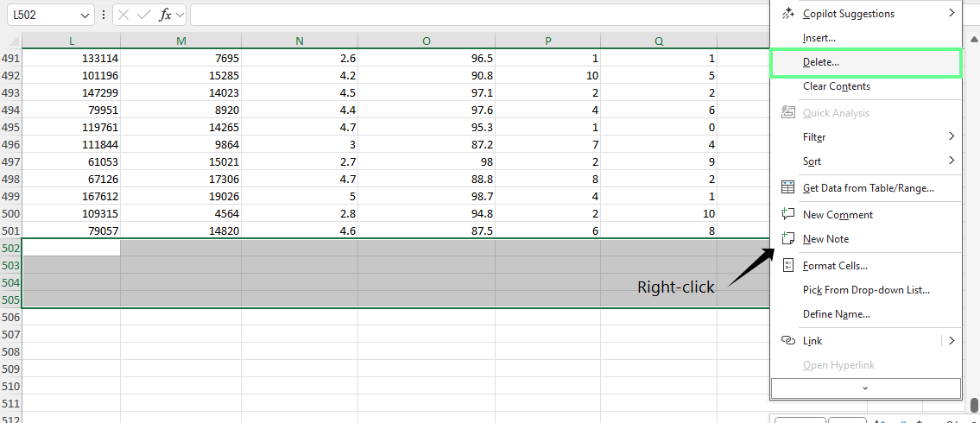Screen dimensions: 980x423
Task: Click the cell containing 97.6
Action: [x=427, y=110]
